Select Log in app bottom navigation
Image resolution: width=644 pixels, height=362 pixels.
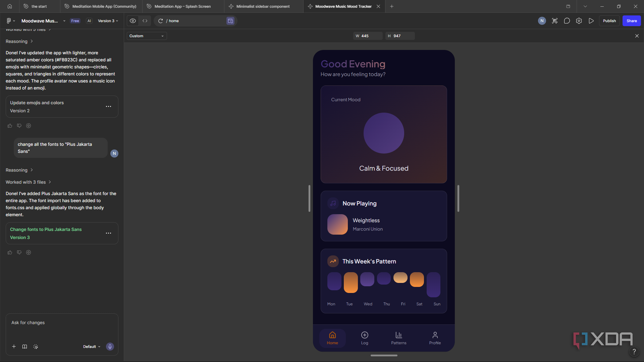pos(365,338)
